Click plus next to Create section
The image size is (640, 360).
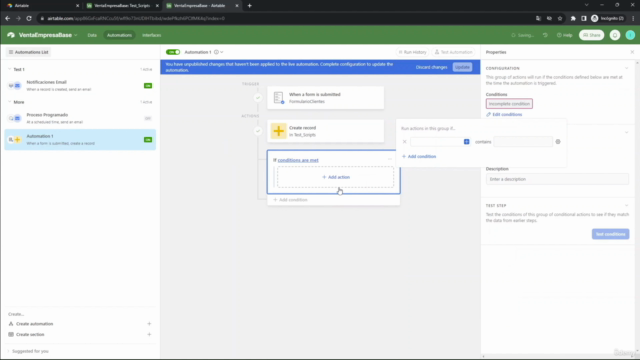[x=149, y=334]
